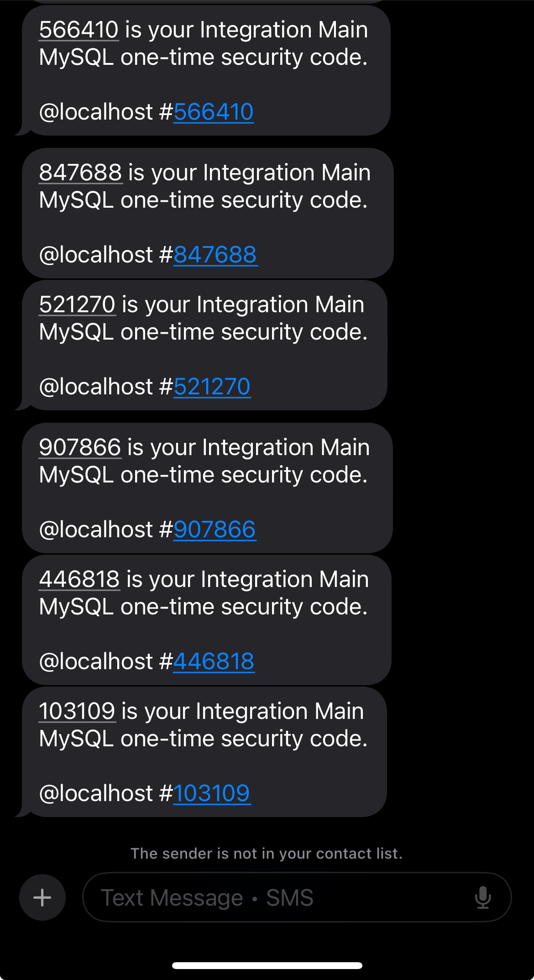
Task: Tap the microphone dictation icon
Action: point(482,897)
